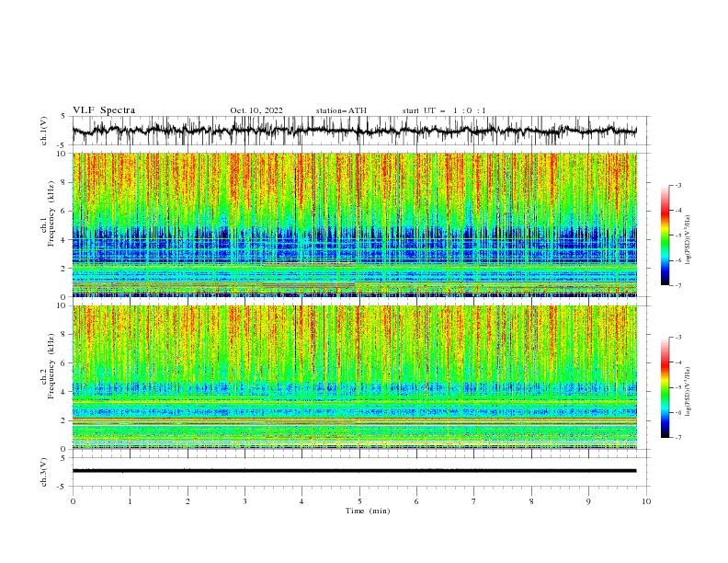Screen dimensions: 728x563
Task: Click the "ch.1(V)" waveform axis label
Action: 44,131
